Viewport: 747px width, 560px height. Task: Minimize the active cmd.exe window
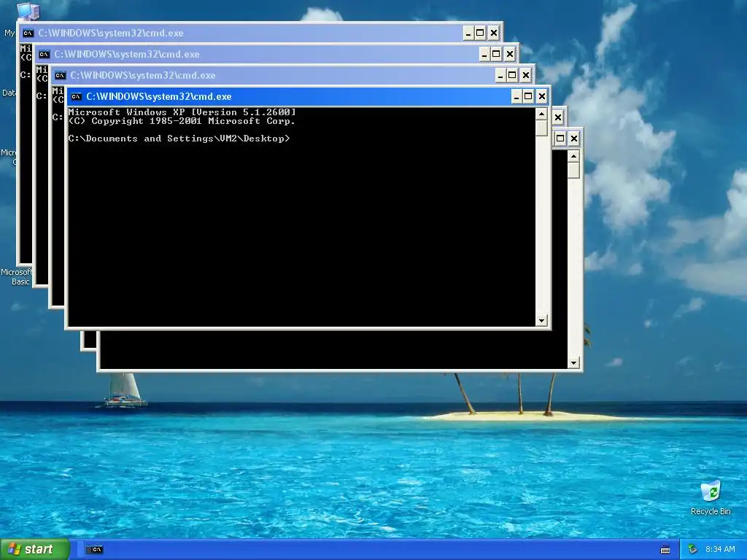[x=516, y=97]
